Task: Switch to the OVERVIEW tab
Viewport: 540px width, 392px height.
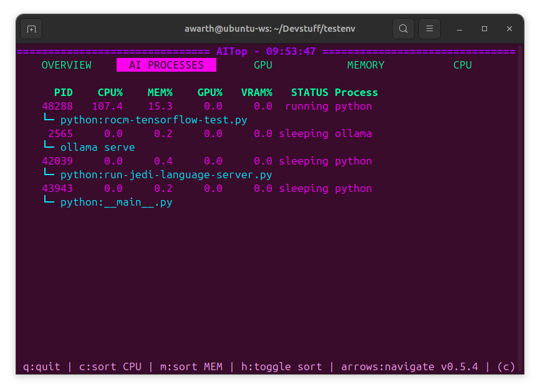Action: (x=67, y=65)
